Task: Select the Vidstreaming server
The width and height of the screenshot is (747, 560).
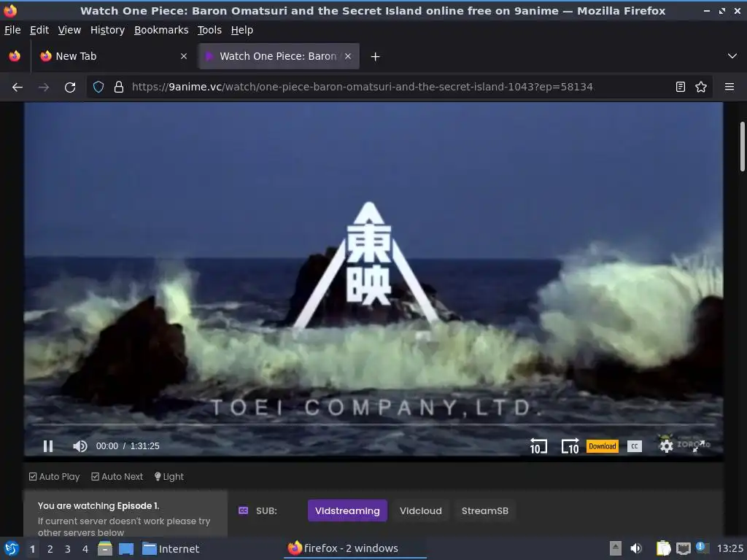Action: click(x=347, y=510)
